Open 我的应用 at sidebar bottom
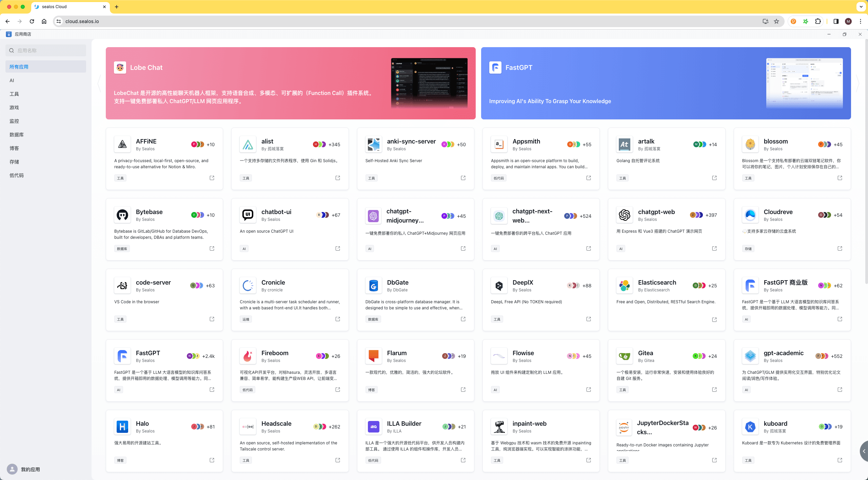The height and width of the screenshot is (480, 868). point(30,469)
